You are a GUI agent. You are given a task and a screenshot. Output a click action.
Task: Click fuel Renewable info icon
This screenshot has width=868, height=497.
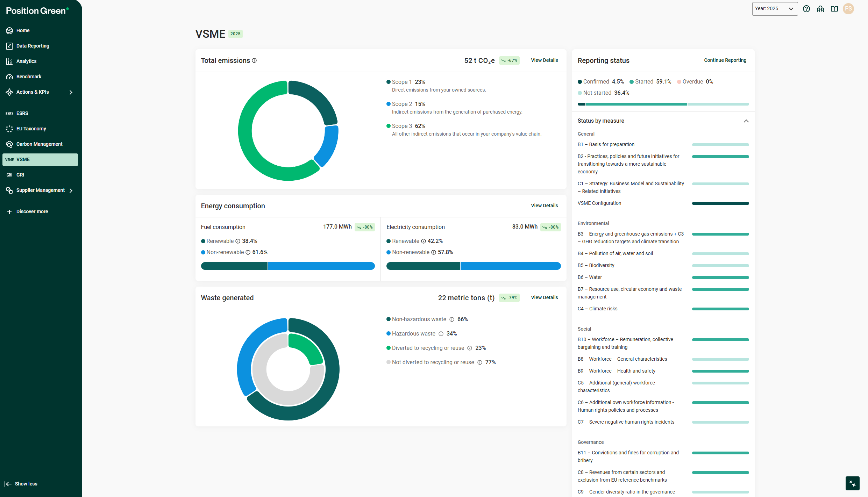pyautogui.click(x=238, y=241)
